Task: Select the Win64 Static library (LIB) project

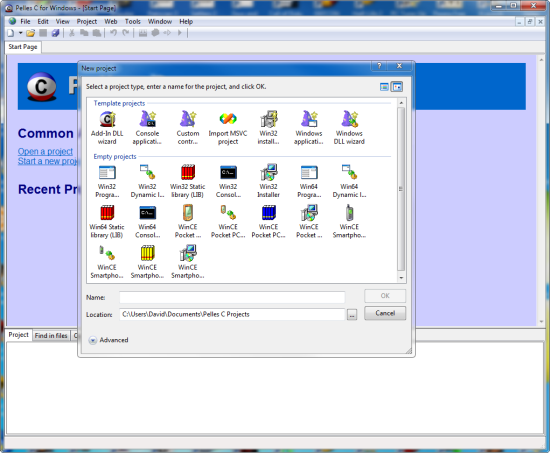Action: (107, 221)
